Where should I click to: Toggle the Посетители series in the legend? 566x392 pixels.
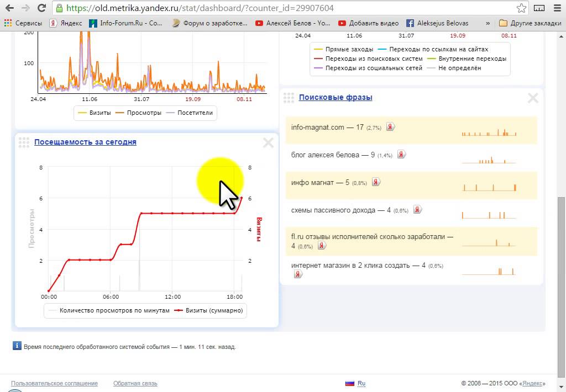click(x=190, y=113)
